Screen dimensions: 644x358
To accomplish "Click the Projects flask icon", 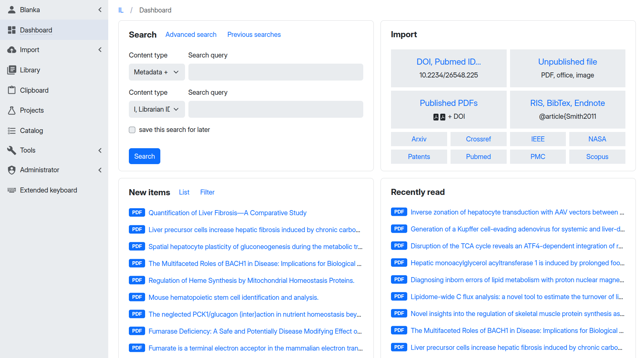I will (x=12, y=110).
